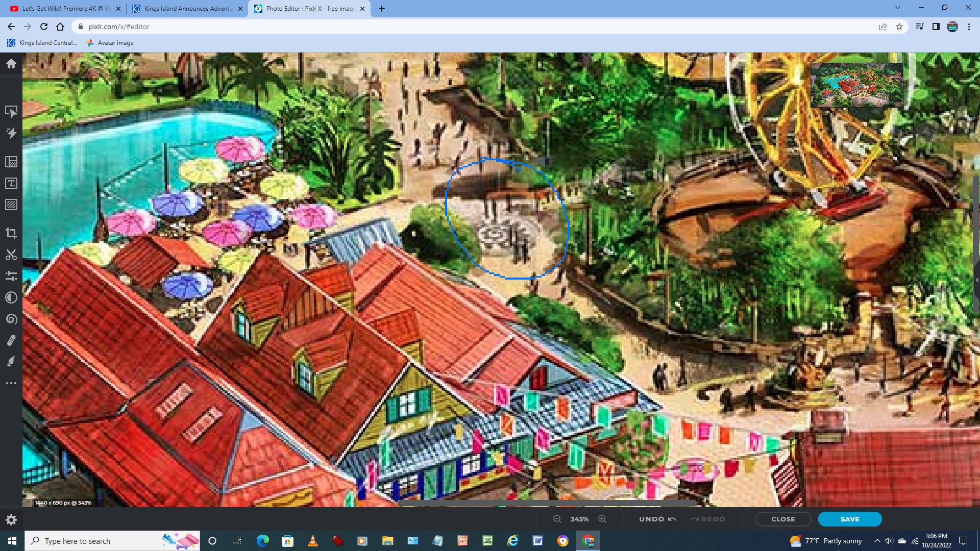Close the Kings Island Announces tab
Image resolution: width=980 pixels, height=551 pixels.
(240, 9)
